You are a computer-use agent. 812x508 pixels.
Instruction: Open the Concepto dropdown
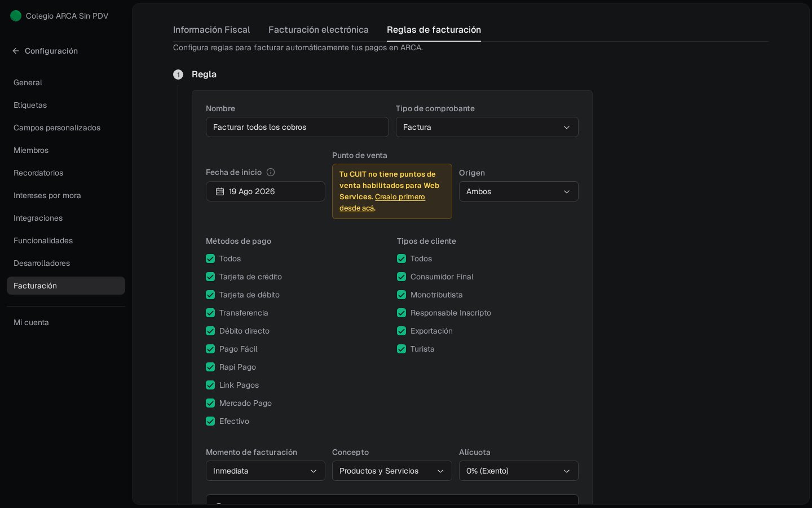[x=392, y=471]
